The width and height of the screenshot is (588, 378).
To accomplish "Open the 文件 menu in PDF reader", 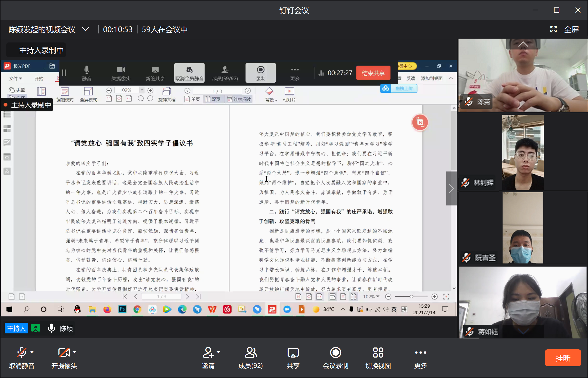I will (x=15, y=79).
